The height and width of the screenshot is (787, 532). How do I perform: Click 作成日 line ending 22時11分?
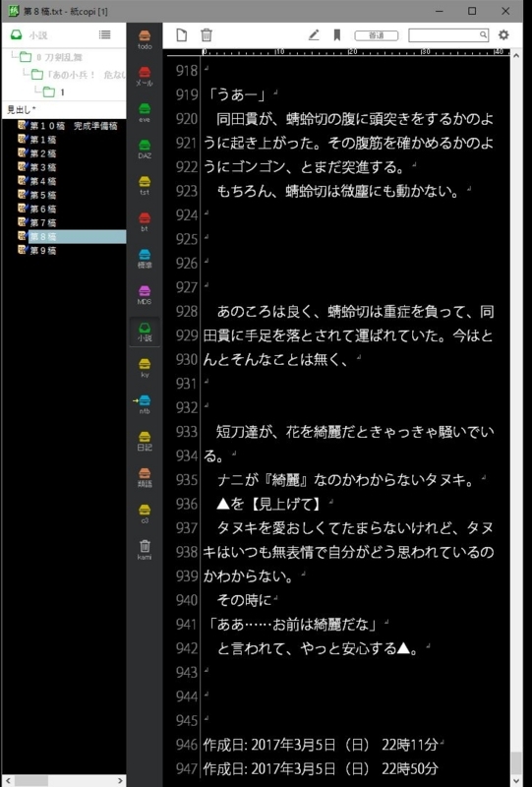[321, 745]
